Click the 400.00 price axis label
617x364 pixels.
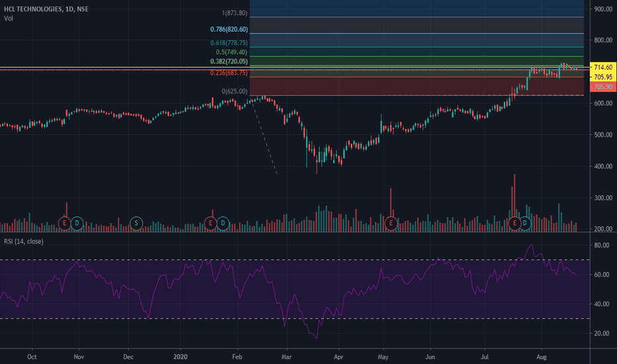pos(603,166)
